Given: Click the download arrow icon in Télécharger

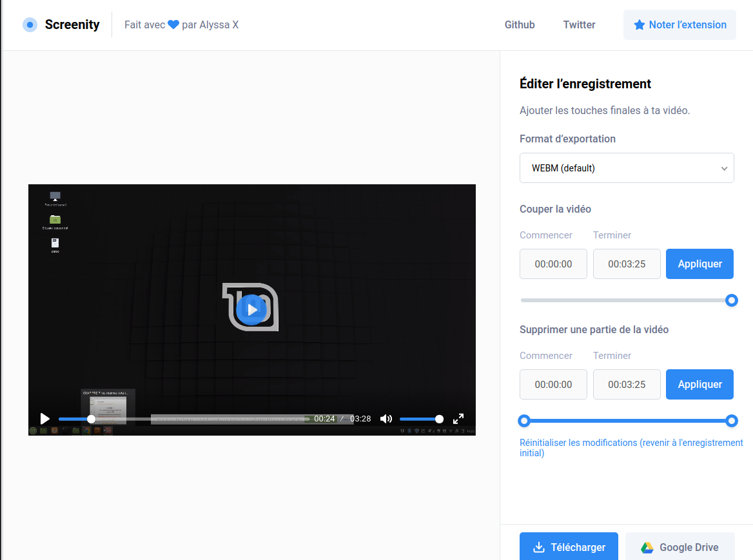Looking at the screenshot, I should point(539,547).
